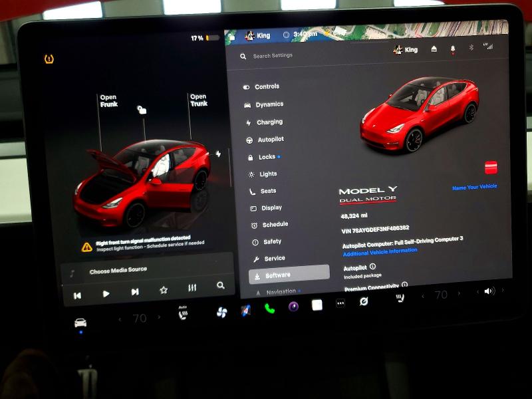The height and width of the screenshot is (399, 532).
Task: Open the car controls icon in bottom bar
Action: click(80, 323)
